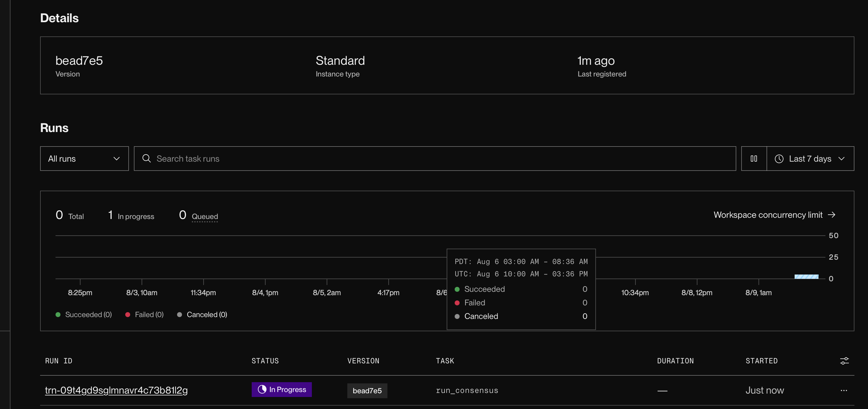Click the search magnifier icon
Viewport: 868px width, 409px height.
[147, 158]
